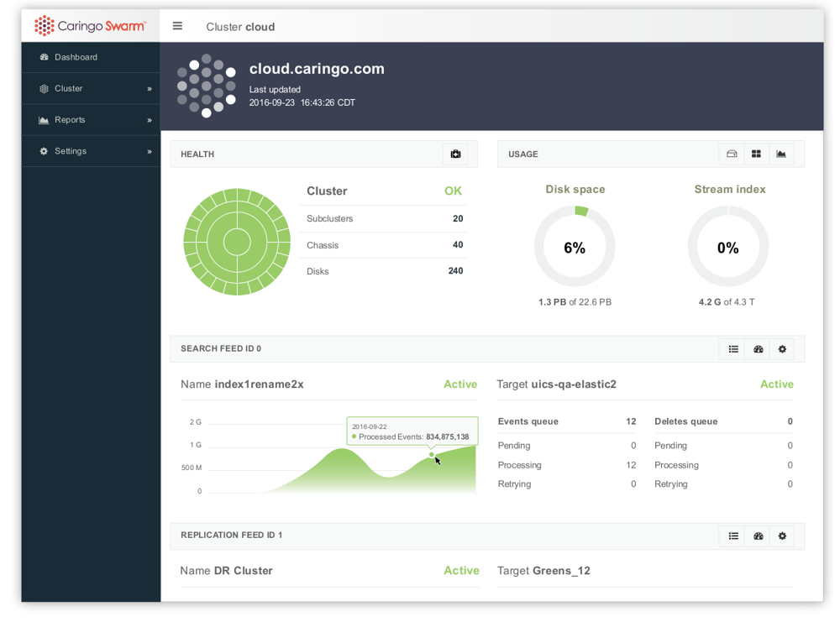Select the Processed Events marker on the graph
The image size is (840, 622).
432,453
